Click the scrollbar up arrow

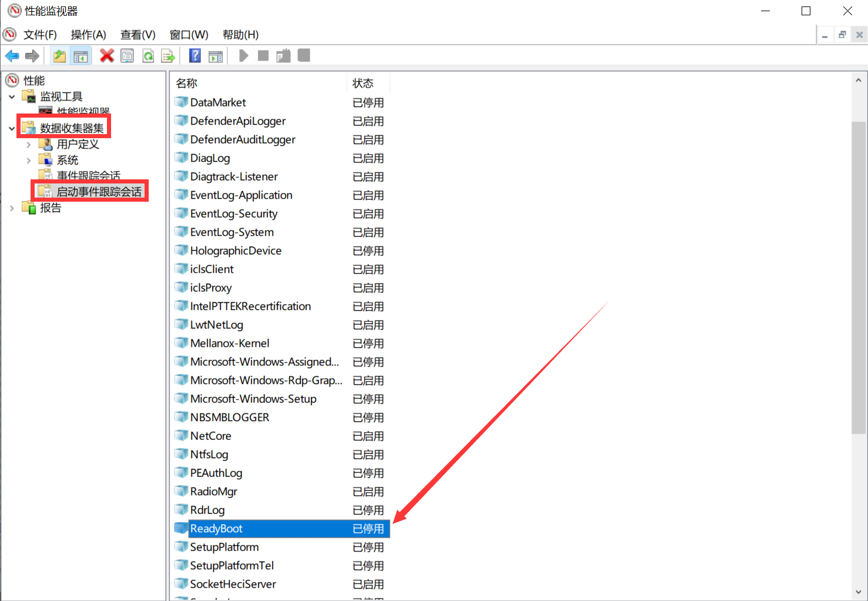coord(859,81)
